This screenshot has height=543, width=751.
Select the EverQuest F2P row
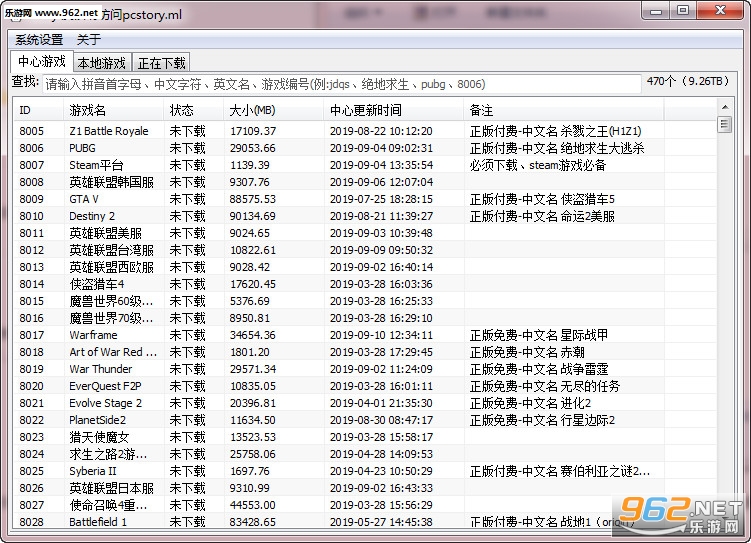(365, 386)
